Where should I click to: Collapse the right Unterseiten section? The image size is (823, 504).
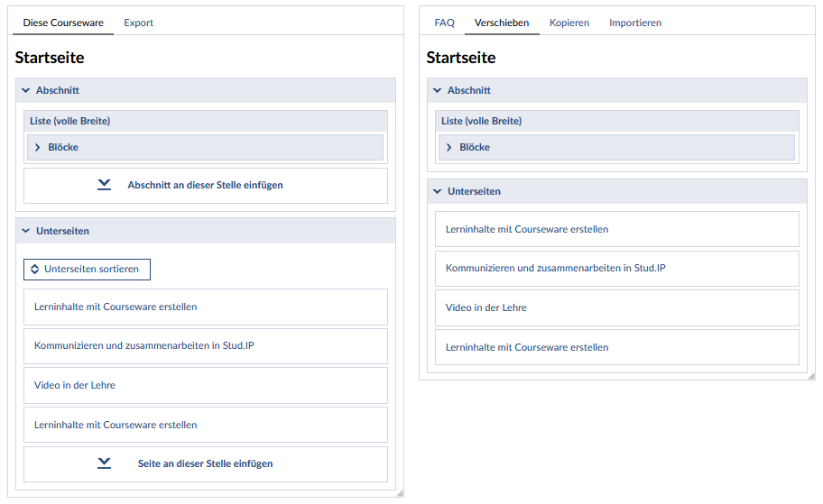(438, 191)
